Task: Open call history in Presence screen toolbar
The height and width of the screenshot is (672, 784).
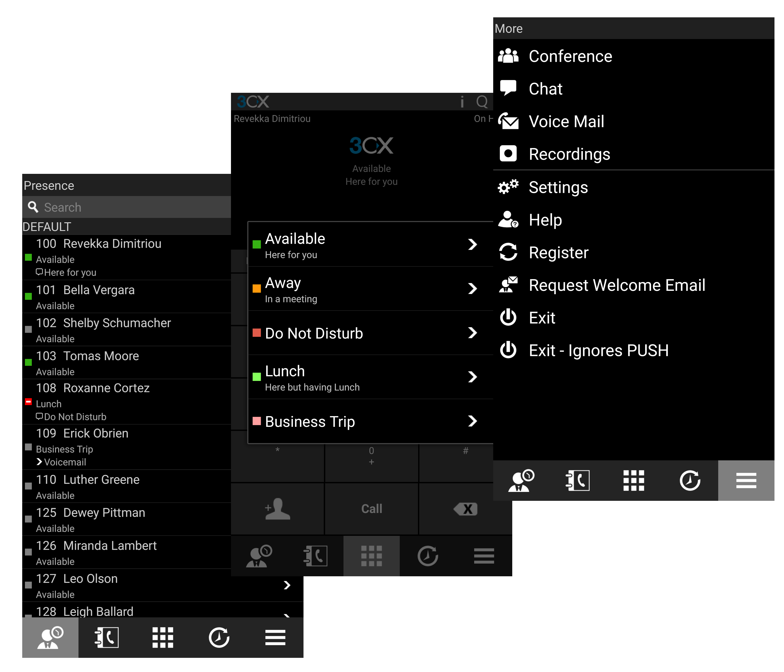Action: 219,637
